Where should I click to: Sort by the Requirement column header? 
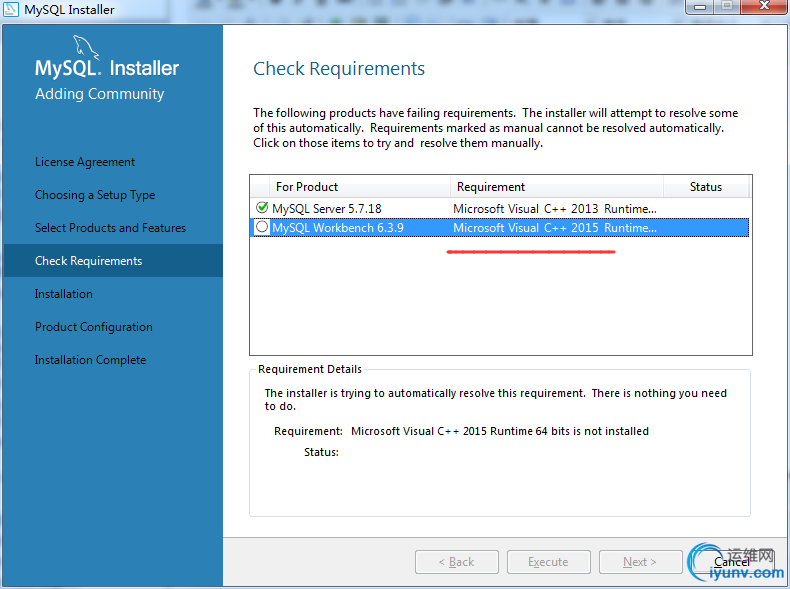point(557,187)
